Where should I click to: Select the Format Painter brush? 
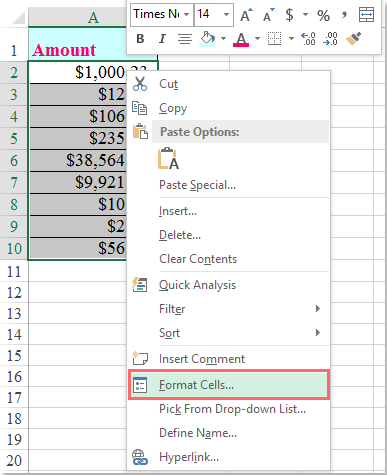[353, 39]
